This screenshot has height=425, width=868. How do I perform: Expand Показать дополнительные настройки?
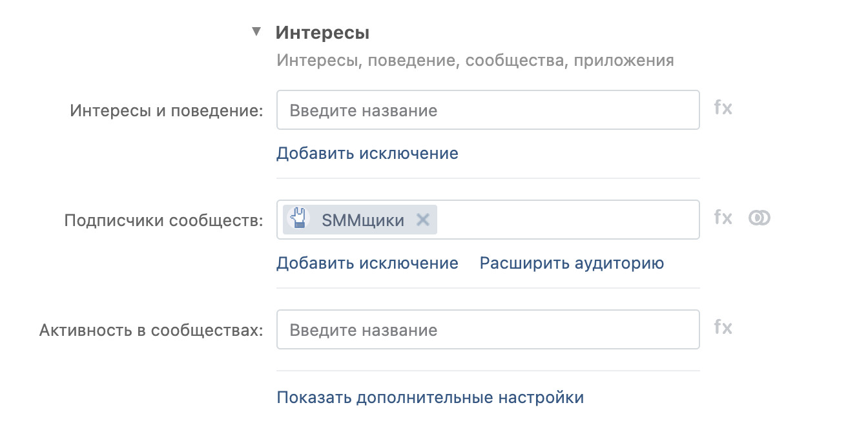coord(430,397)
